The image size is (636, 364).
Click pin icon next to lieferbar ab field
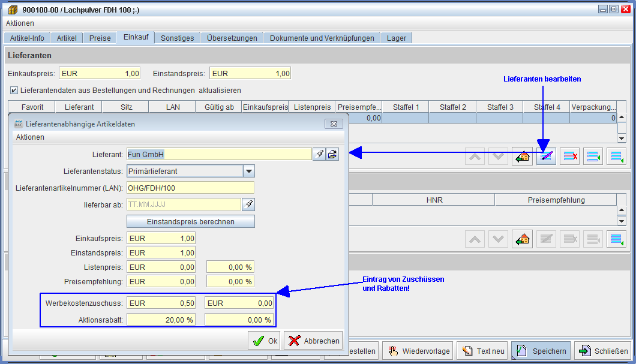coord(248,204)
